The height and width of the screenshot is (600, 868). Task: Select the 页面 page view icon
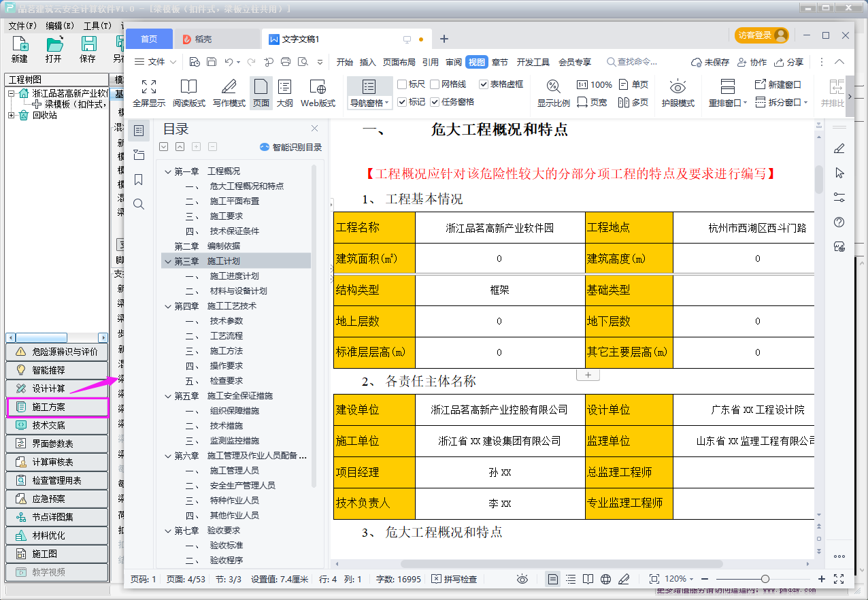click(x=261, y=86)
